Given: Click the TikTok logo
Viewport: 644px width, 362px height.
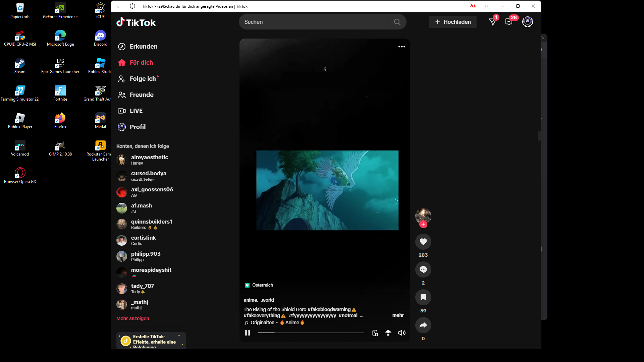Looking at the screenshot, I should (136, 22).
